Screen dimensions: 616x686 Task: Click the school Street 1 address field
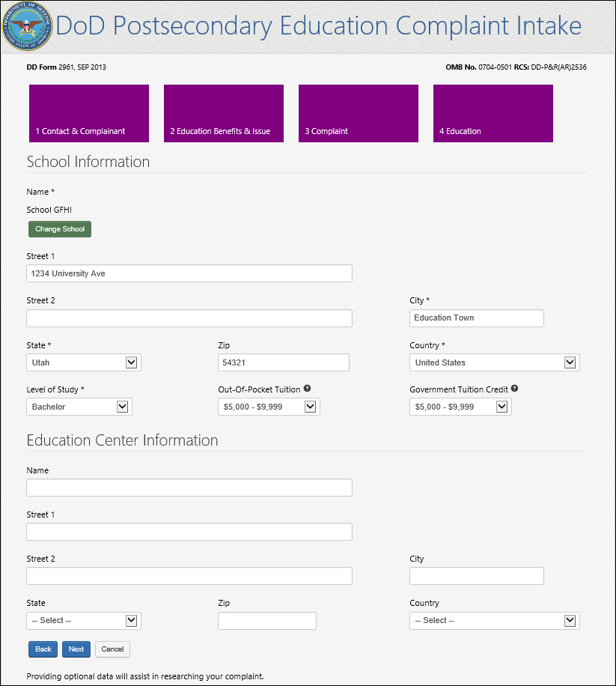point(189,273)
